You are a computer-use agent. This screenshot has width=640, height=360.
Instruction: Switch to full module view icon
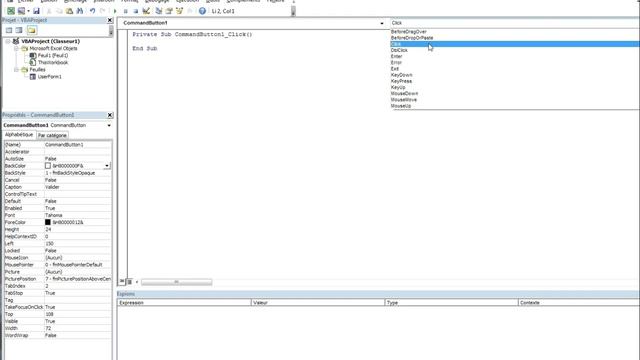pos(129,282)
